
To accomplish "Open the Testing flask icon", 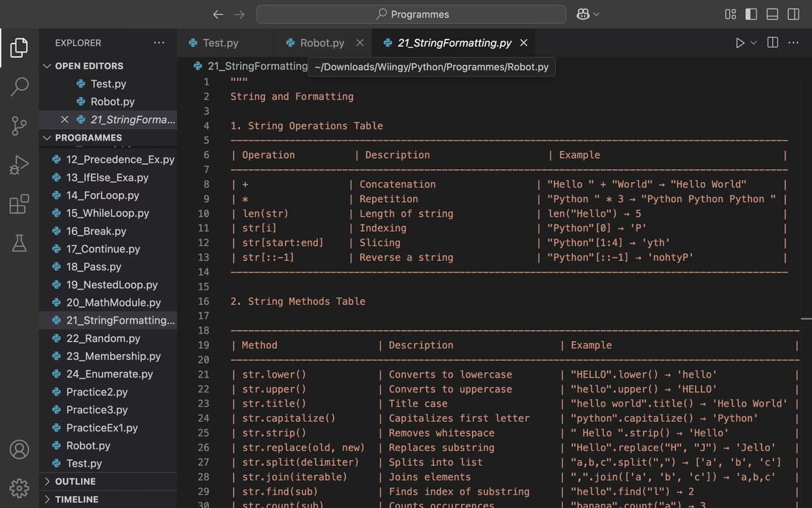I will (19, 243).
